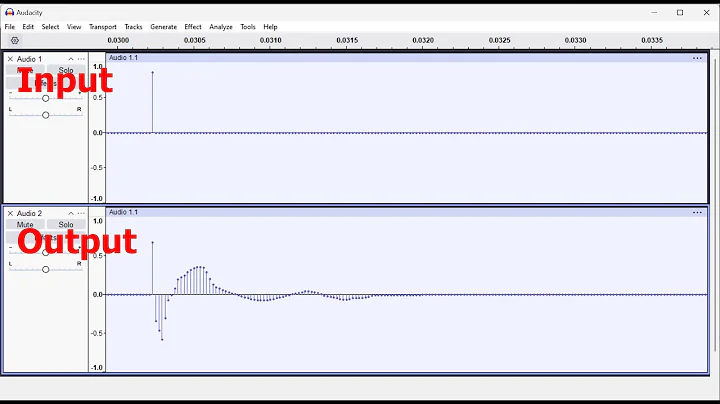Click the Audio 1 track name
The width and height of the screenshot is (720, 404).
click(29, 59)
